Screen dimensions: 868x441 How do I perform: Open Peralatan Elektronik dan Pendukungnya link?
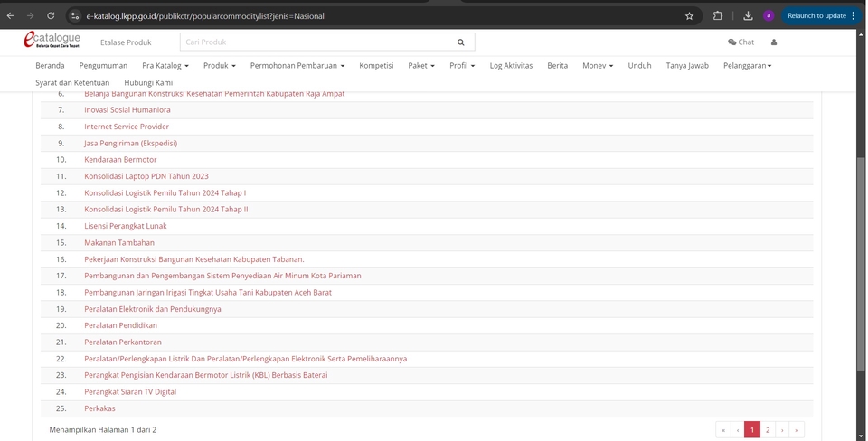(x=152, y=309)
